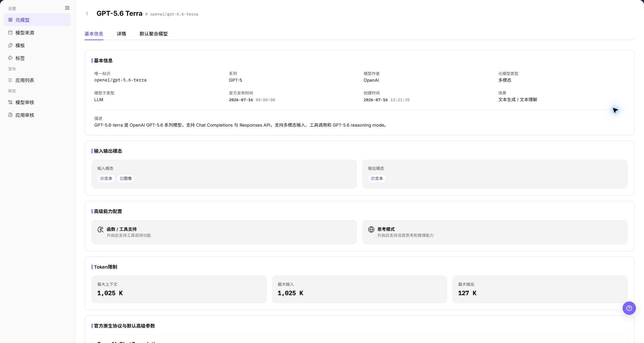Select the 函数 / 工具支持 capability card
The image size is (644, 343).
pyautogui.click(x=224, y=232)
